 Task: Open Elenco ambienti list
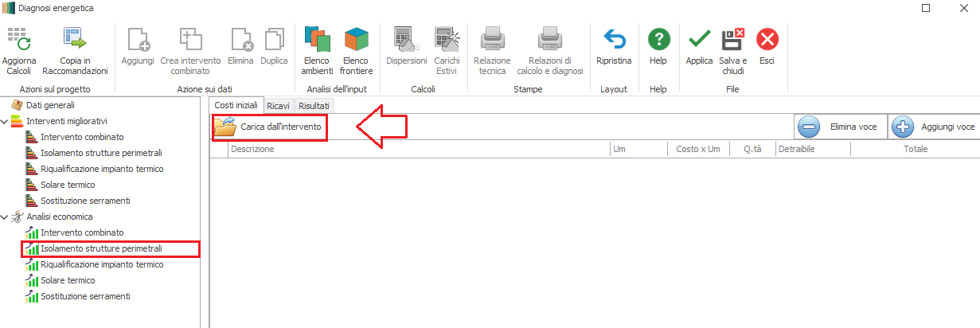click(x=318, y=39)
